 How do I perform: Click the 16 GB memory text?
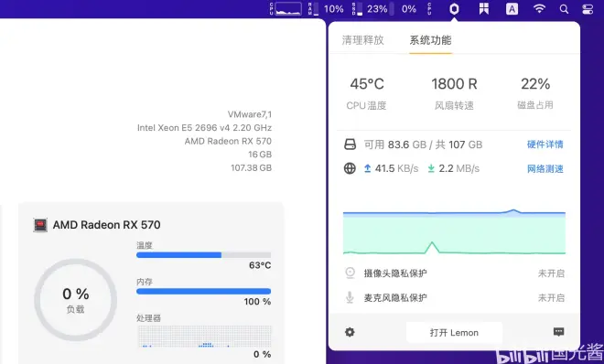[260, 155]
